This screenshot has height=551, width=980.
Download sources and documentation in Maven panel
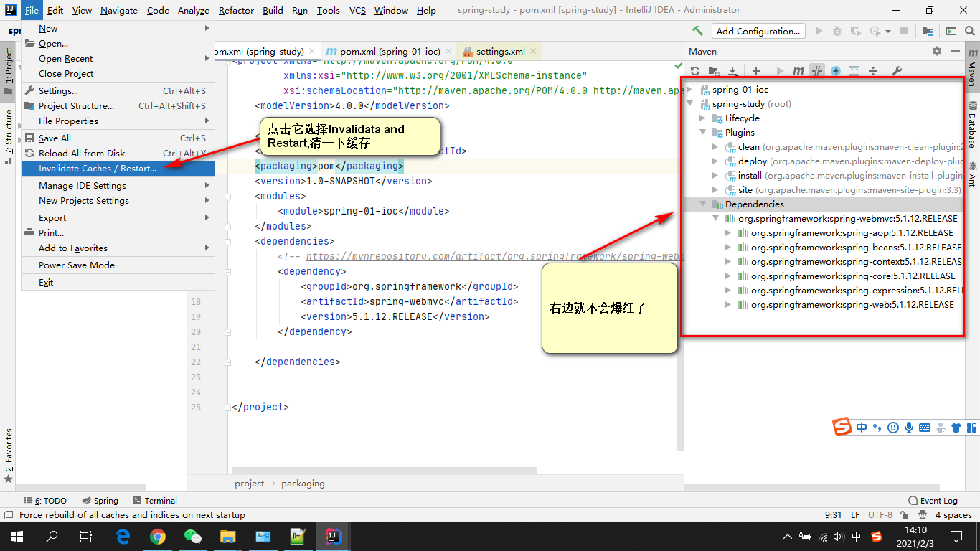(732, 71)
